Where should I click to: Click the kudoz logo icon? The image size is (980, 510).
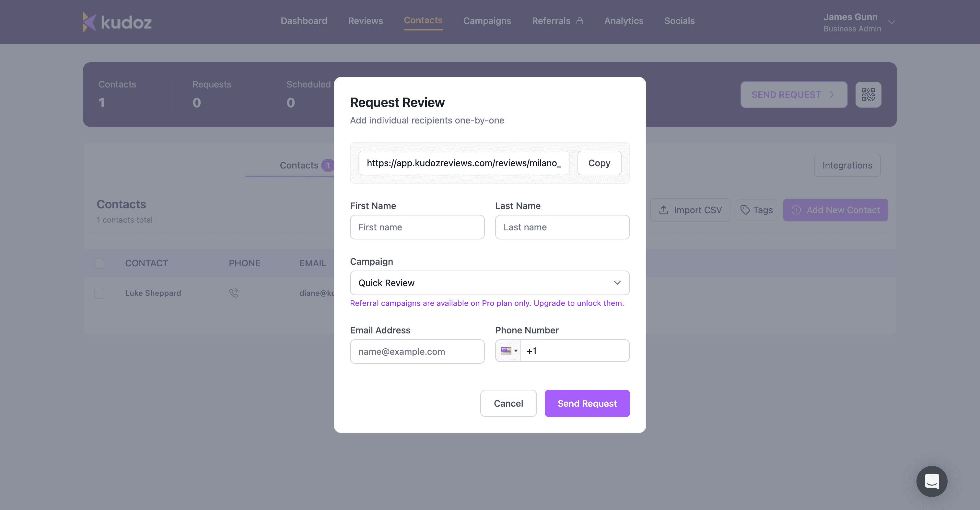point(89,22)
